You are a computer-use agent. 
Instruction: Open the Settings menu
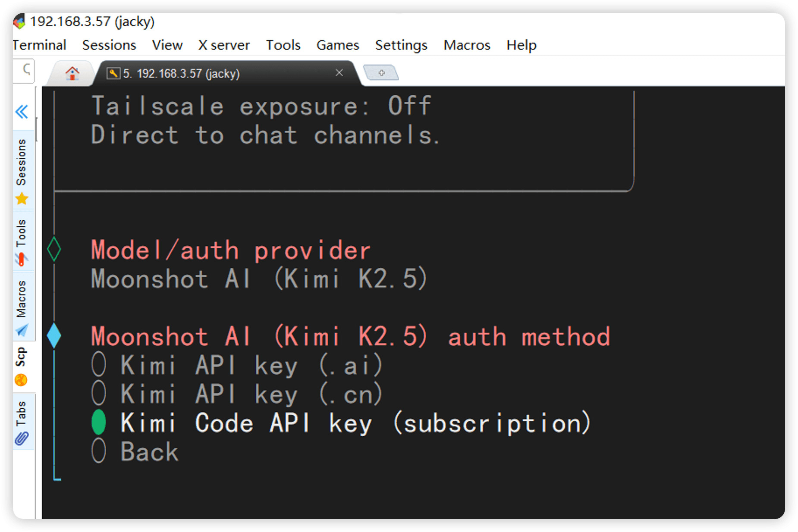[x=401, y=45]
